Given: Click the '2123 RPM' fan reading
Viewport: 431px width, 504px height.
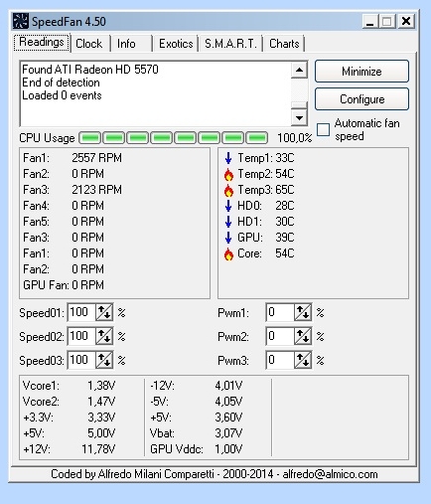Looking at the screenshot, I should (96, 190).
